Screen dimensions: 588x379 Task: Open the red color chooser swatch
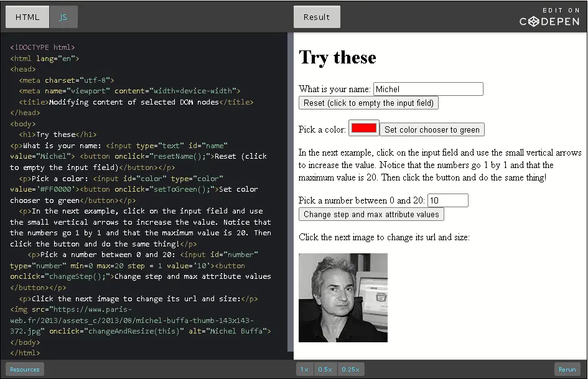[x=364, y=128]
